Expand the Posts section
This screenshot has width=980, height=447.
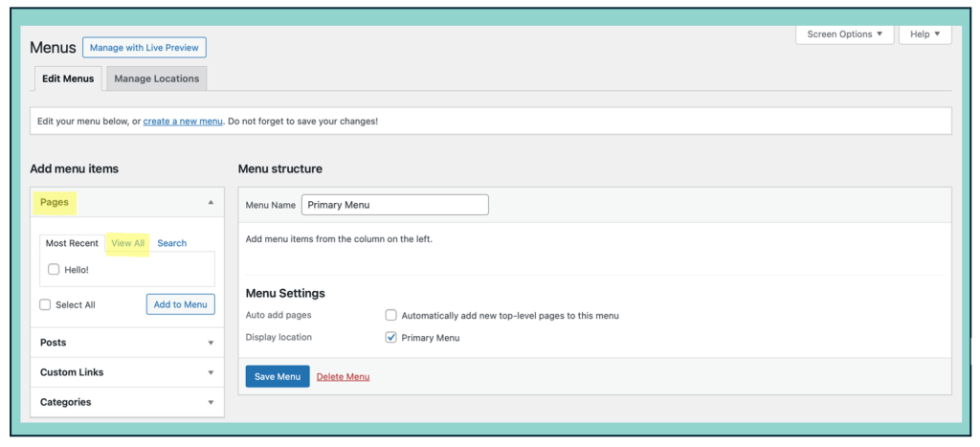211,343
